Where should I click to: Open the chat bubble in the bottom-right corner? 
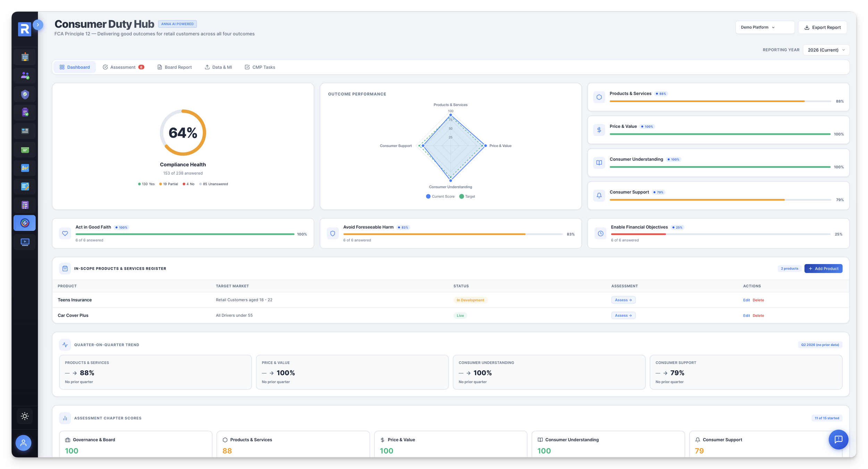[x=839, y=439]
